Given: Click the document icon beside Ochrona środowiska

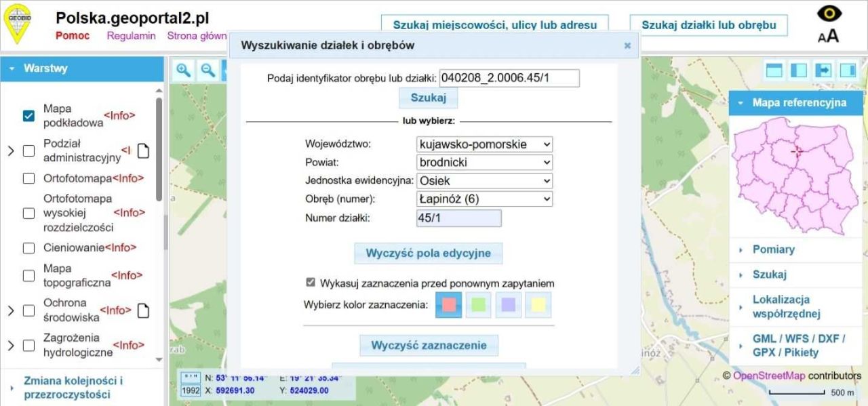Looking at the screenshot, I should point(142,310).
